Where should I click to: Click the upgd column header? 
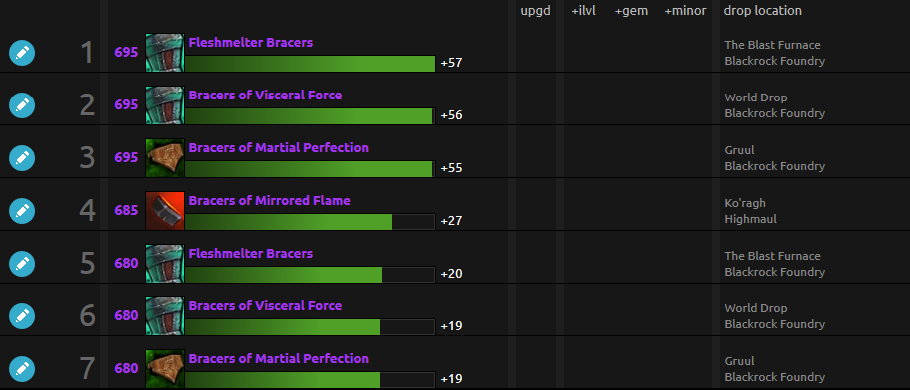pyautogui.click(x=535, y=11)
